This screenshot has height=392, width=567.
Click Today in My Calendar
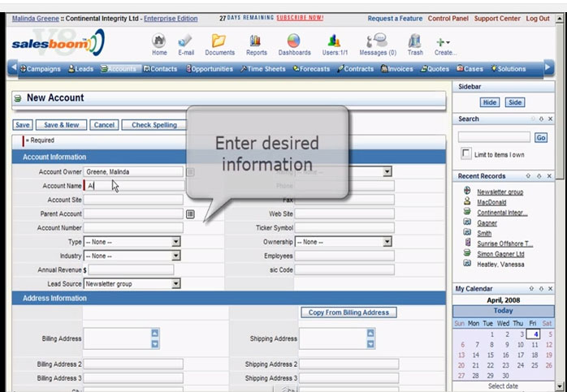[503, 311]
